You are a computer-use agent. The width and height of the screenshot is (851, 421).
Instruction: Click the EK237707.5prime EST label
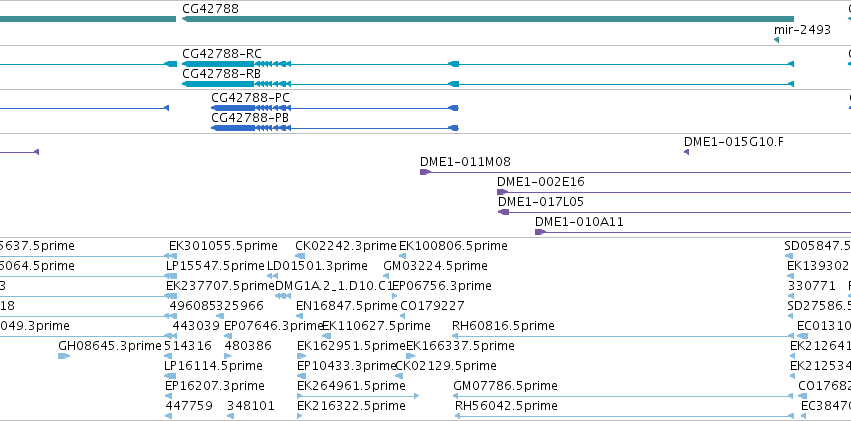click(220, 286)
